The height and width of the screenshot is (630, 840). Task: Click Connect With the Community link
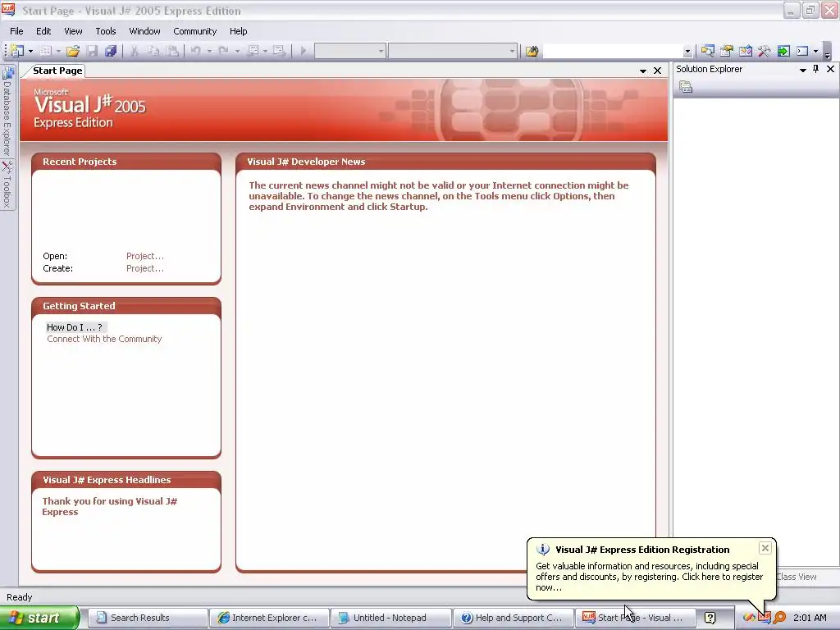coord(104,339)
